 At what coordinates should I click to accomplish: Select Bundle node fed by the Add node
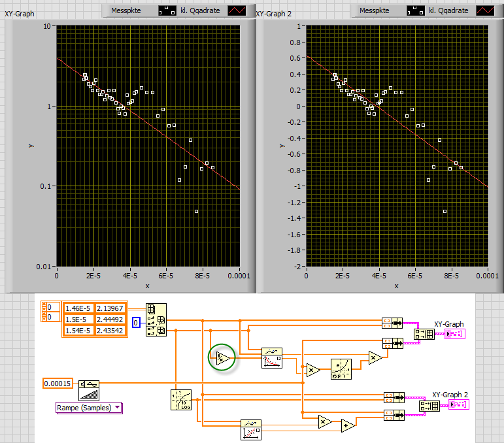coord(394,416)
